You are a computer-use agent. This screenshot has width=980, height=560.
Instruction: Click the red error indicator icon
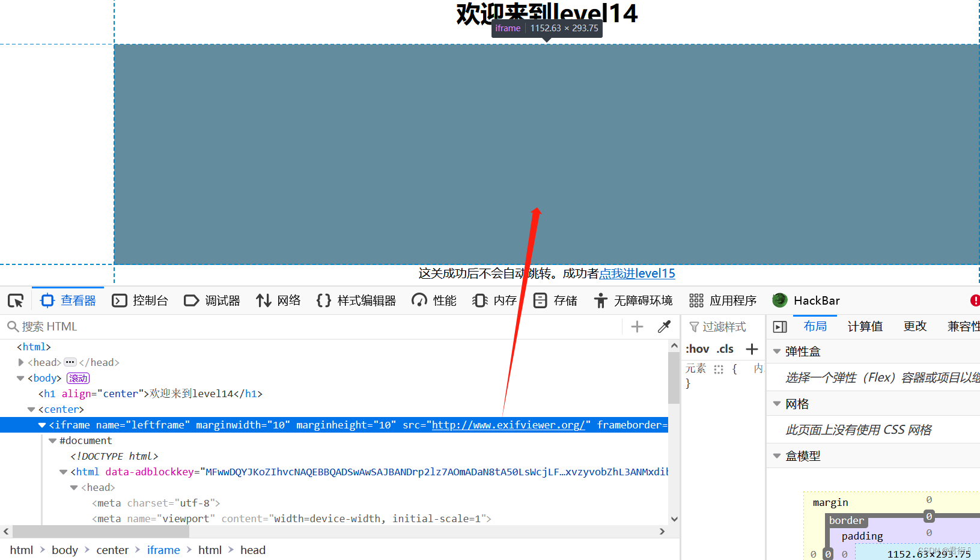975,300
